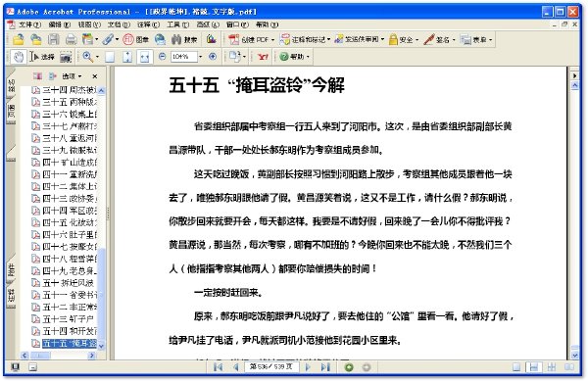The width and height of the screenshot is (588, 382).
Task: Select the Snapshot camera tool
Action: [66, 57]
